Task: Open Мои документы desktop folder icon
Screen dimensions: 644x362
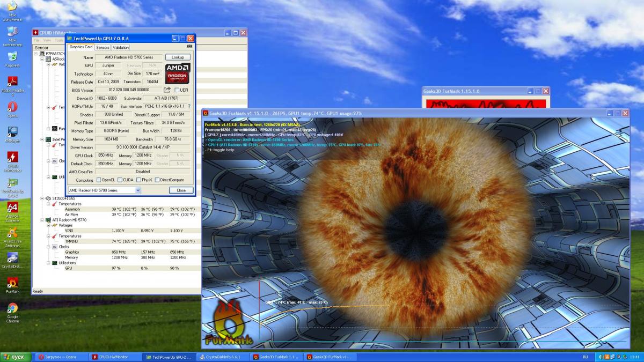Action: tap(12, 11)
